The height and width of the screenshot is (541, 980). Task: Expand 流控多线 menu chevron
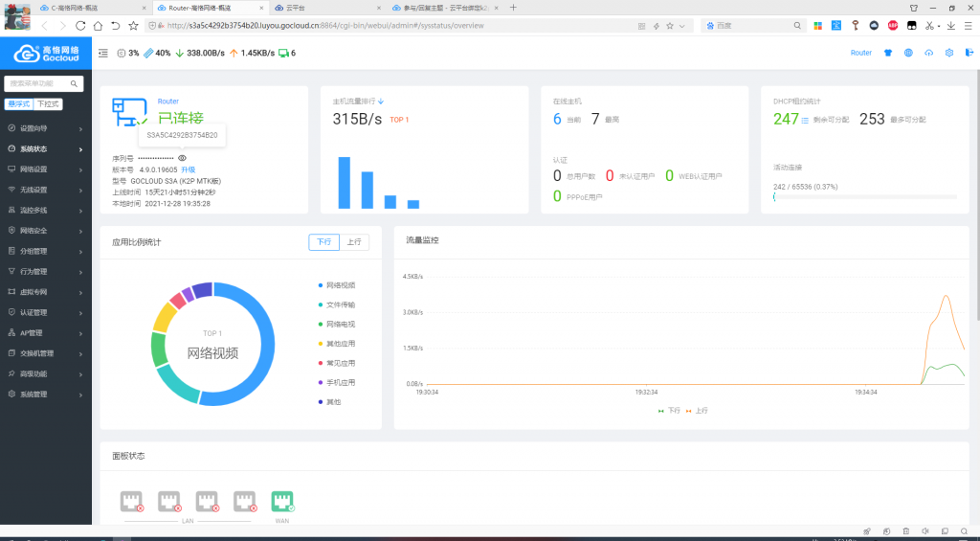pyautogui.click(x=80, y=211)
